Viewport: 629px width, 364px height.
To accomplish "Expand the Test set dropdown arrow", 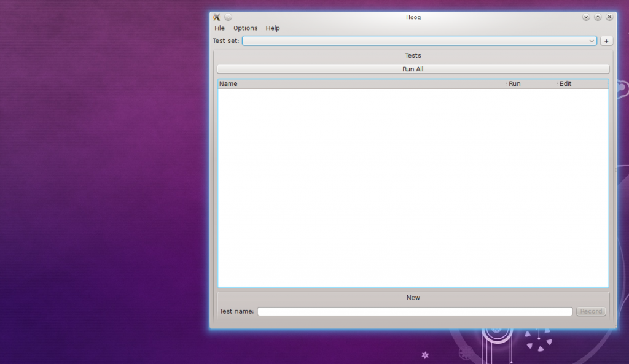I will click(592, 41).
